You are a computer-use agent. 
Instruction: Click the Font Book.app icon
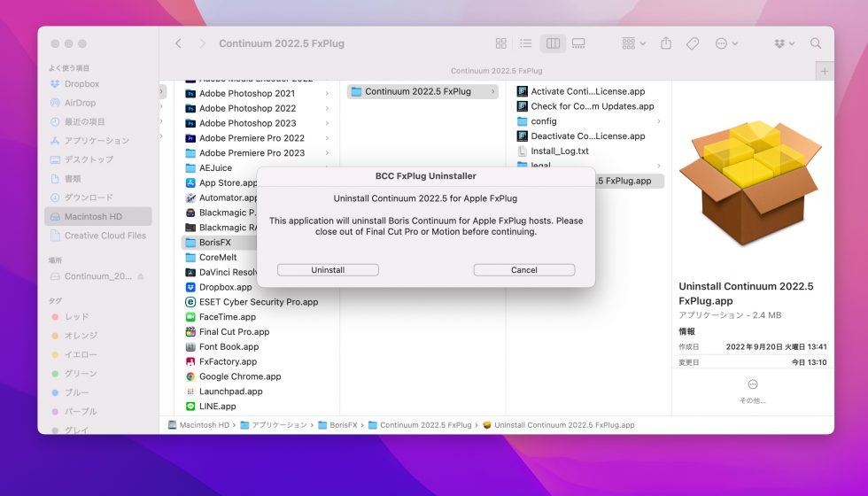(190, 346)
